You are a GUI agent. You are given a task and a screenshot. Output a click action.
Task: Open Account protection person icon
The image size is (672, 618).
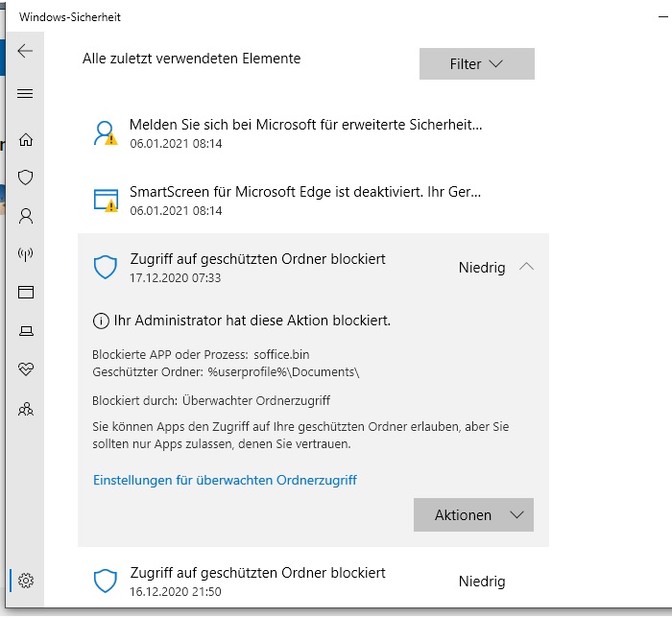26,216
